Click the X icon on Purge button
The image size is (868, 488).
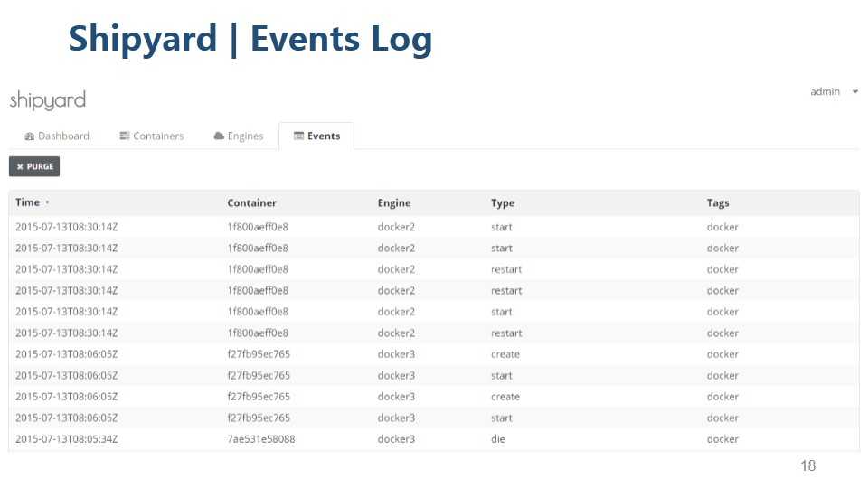pos(20,167)
